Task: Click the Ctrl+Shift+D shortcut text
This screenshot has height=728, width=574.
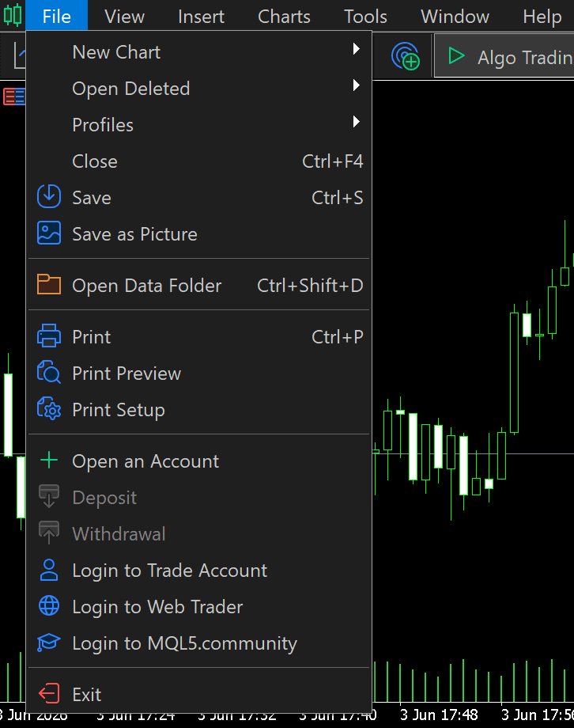Action: [310, 285]
